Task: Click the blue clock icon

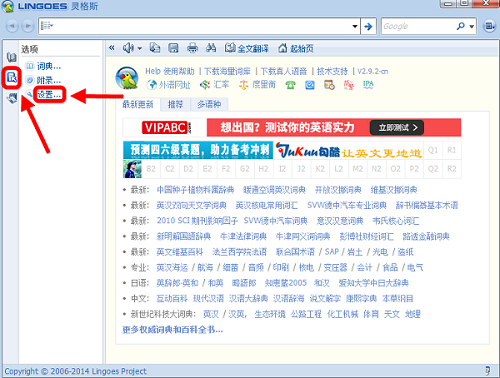Action: [x=310, y=85]
